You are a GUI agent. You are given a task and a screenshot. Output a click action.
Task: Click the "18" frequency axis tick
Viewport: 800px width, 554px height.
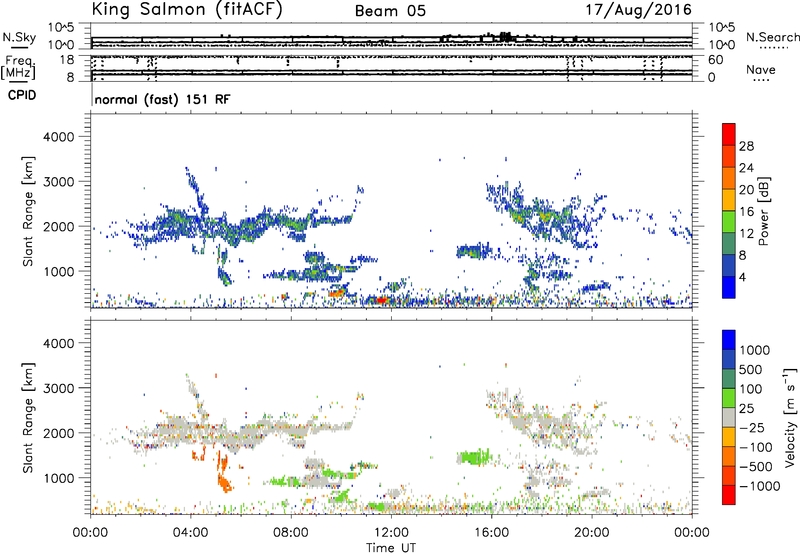coord(67,60)
